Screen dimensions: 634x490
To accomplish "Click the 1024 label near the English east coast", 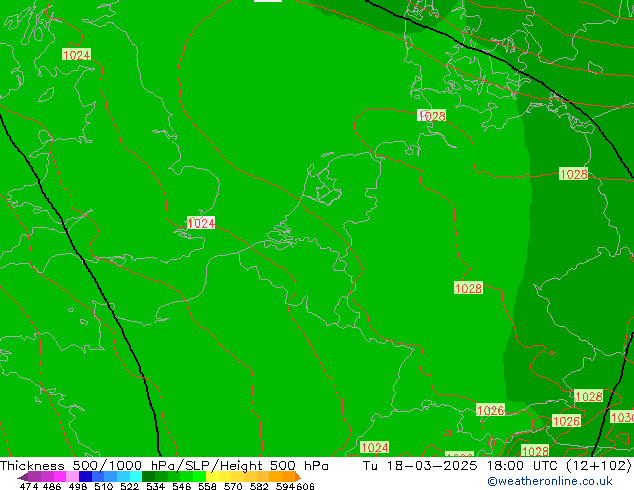I will (x=201, y=223).
